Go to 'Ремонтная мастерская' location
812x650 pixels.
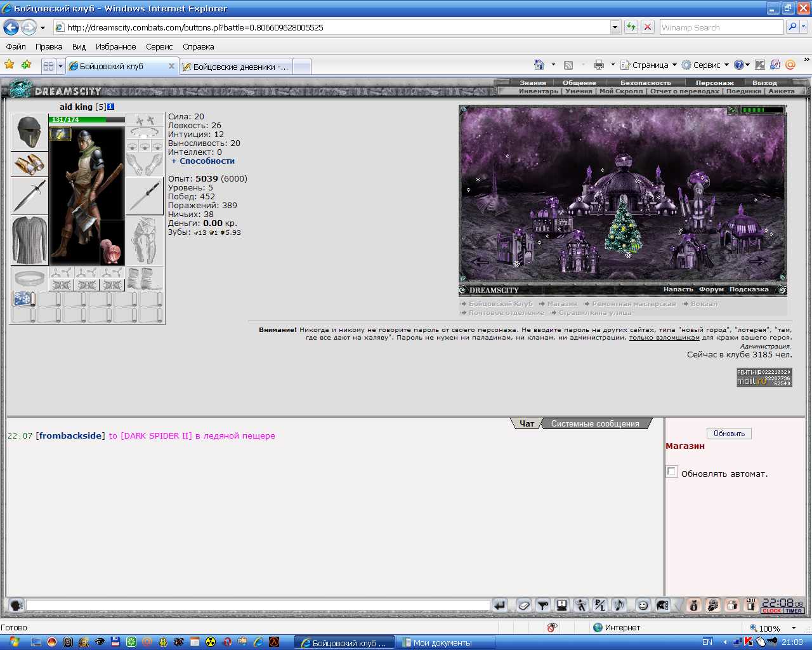tap(634, 303)
